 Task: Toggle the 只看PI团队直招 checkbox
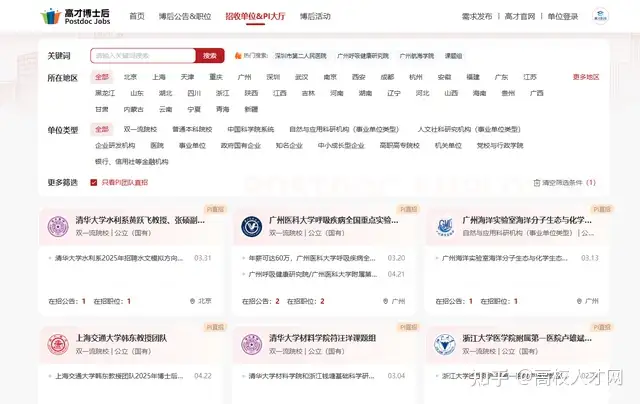click(96, 183)
